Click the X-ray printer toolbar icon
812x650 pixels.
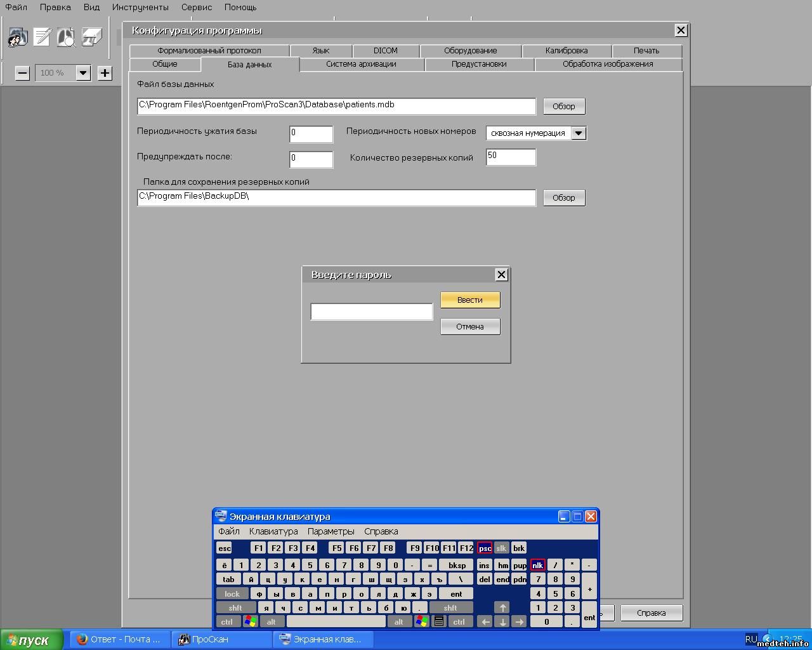pyautogui.click(x=91, y=37)
